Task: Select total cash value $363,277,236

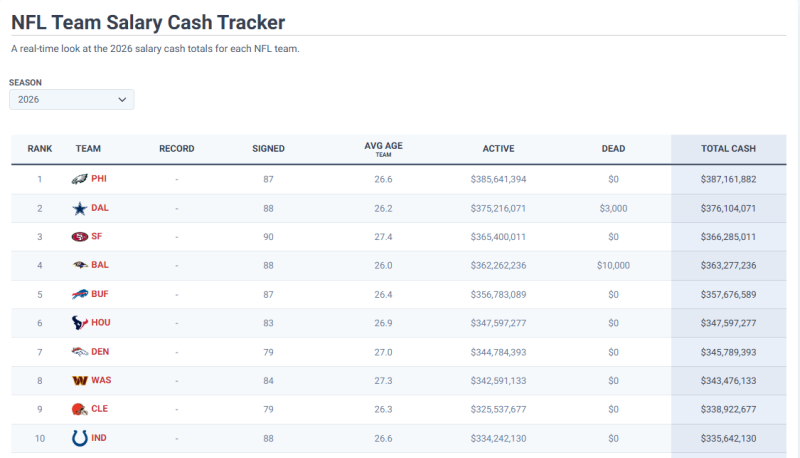Action: 729,265
